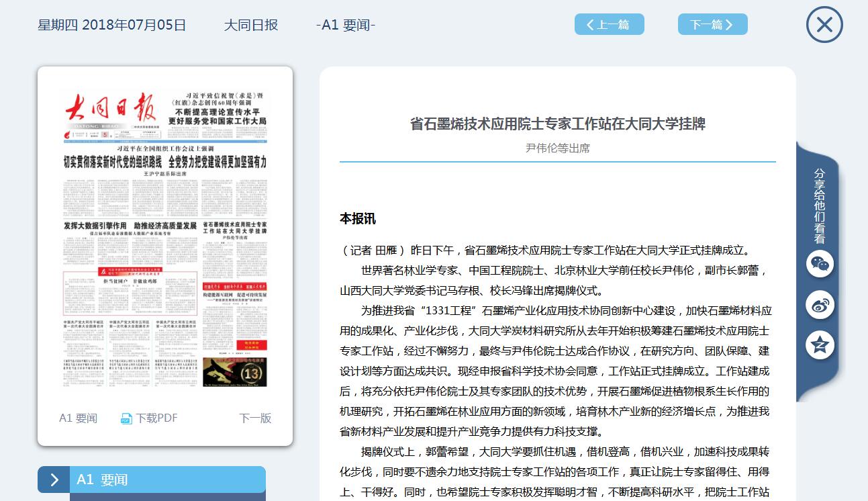Download the page PDF via 下载PDF
Image resolution: width=868 pixels, height=501 pixels.
[x=156, y=418]
